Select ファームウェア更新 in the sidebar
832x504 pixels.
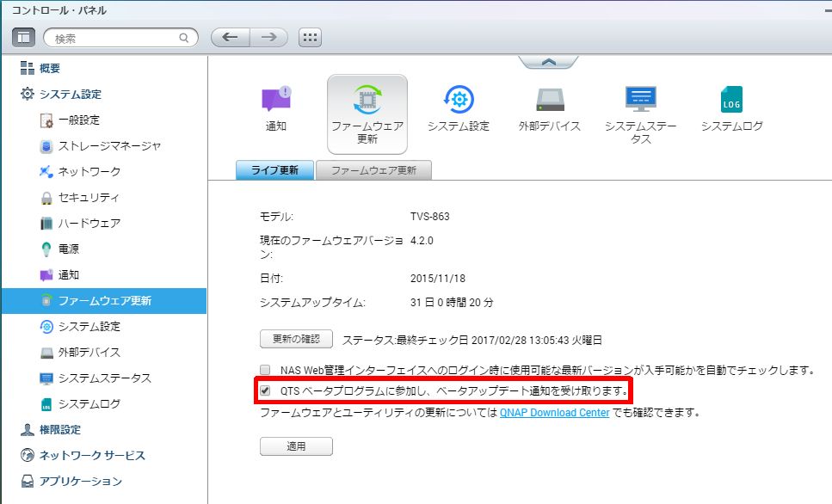[x=104, y=301]
